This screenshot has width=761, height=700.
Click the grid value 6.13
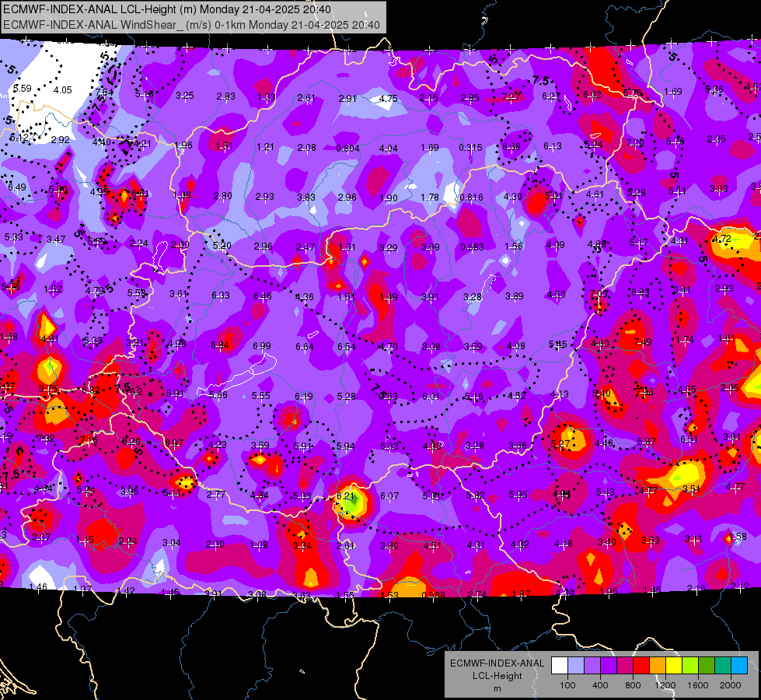pyautogui.click(x=553, y=146)
